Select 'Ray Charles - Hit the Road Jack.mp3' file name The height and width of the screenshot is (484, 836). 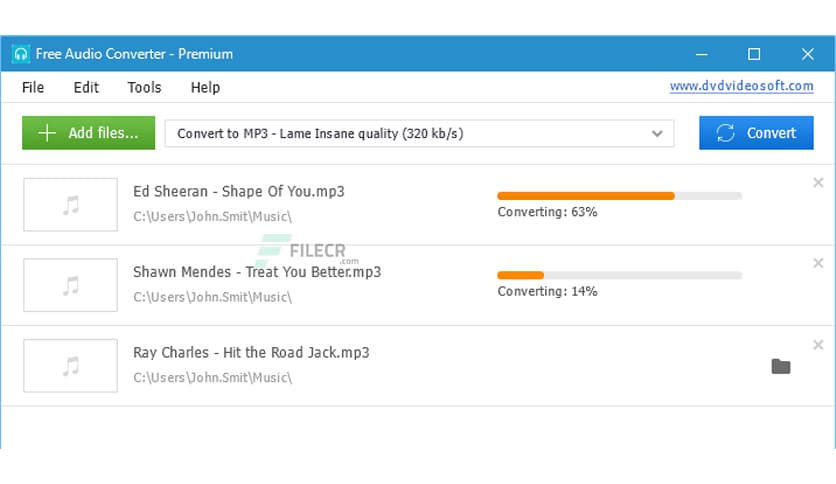click(251, 352)
